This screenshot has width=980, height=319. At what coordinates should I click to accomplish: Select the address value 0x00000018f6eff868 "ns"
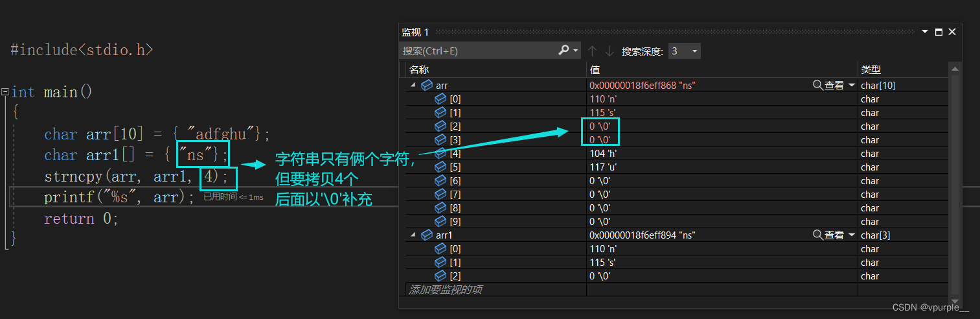pos(643,85)
